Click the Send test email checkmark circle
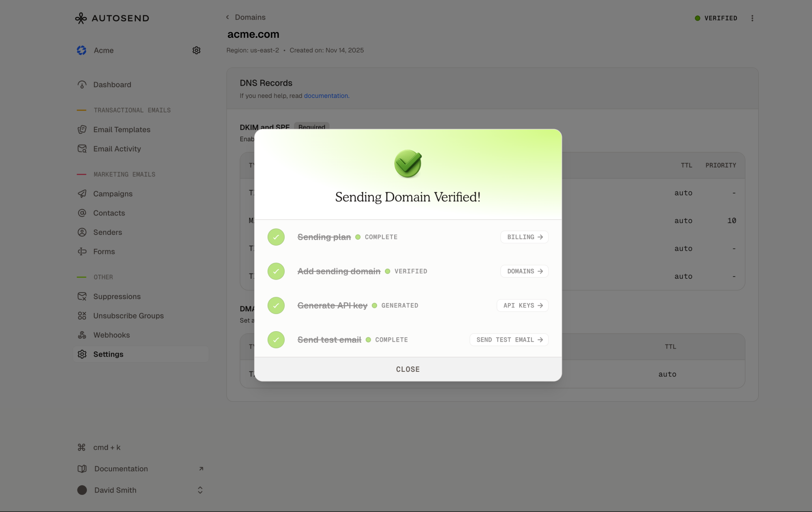Screen dimensions: 812x512 click(x=276, y=340)
